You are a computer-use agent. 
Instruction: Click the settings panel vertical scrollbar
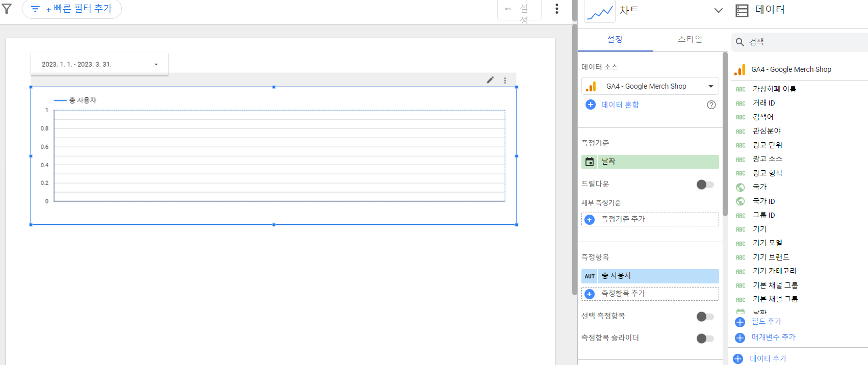(x=725, y=134)
